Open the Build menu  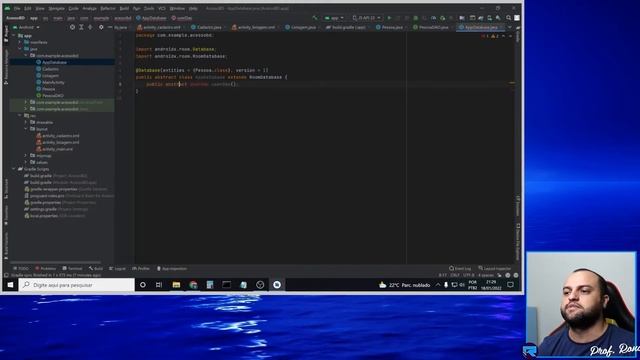pos(124,8)
